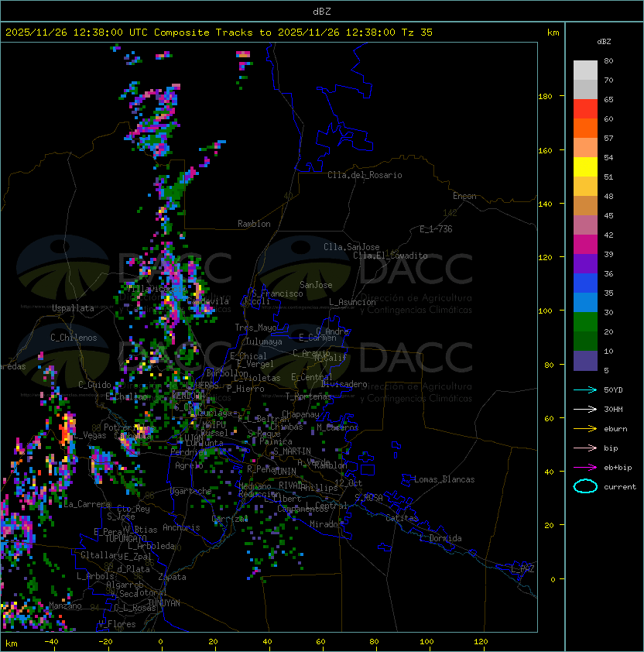The width and height of the screenshot is (644, 652).
Task: Click the Mirador map label
Action: (x=324, y=524)
